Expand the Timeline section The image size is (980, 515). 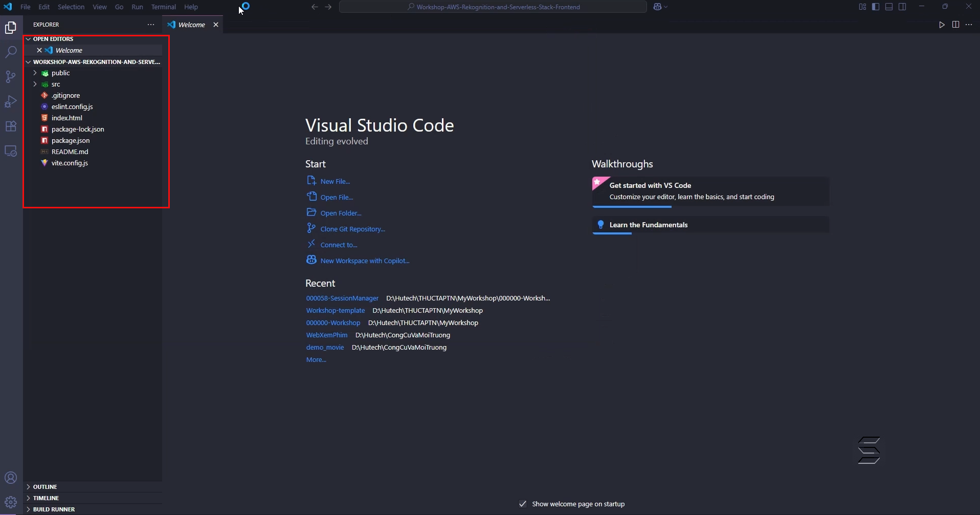pyautogui.click(x=28, y=498)
